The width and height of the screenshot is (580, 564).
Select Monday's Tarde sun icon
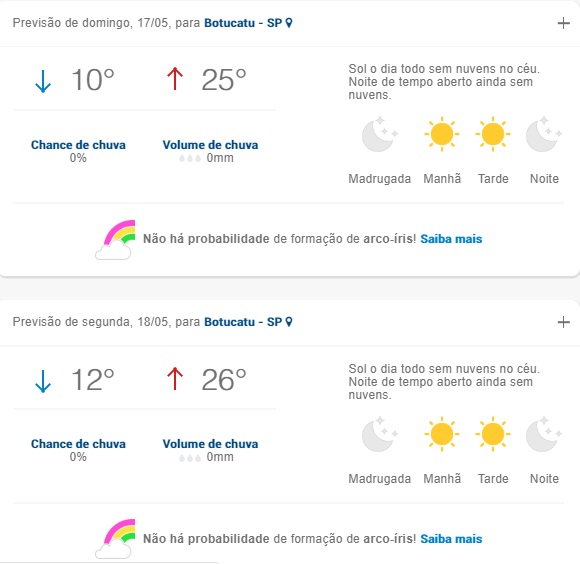click(x=493, y=434)
